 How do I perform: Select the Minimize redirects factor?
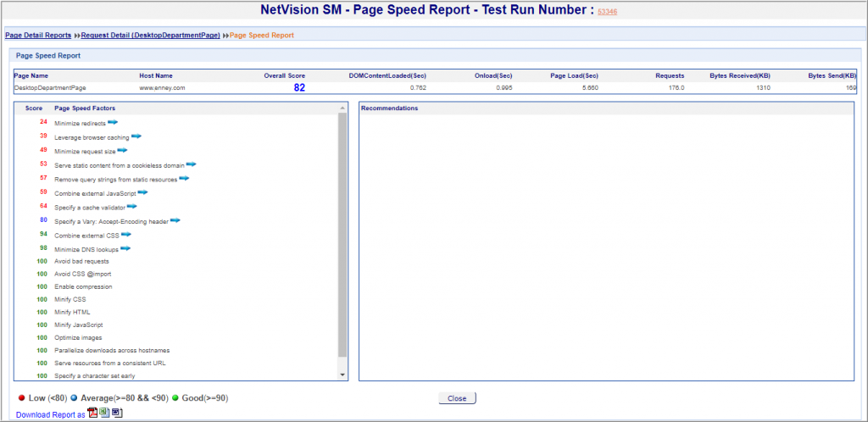point(80,124)
